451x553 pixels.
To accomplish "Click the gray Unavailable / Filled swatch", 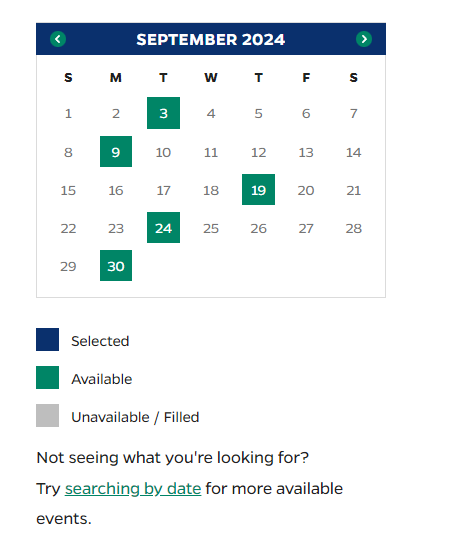I will pyautogui.click(x=47, y=415).
